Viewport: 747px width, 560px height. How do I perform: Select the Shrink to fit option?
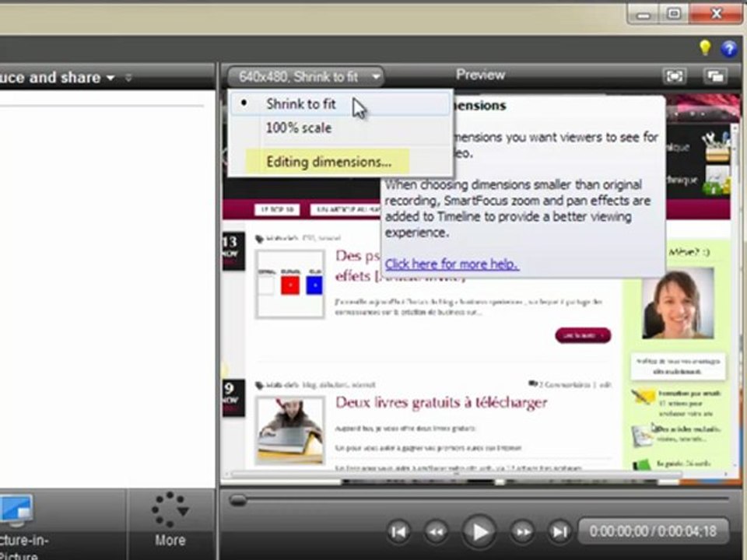pyautogui.click(x=340, y=103)
